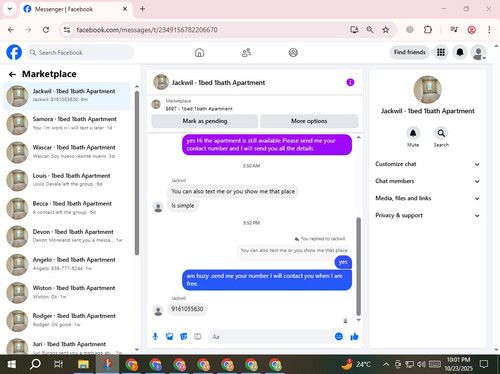Choose a GIF icon

pyautogui.click(x=198, y=337)
